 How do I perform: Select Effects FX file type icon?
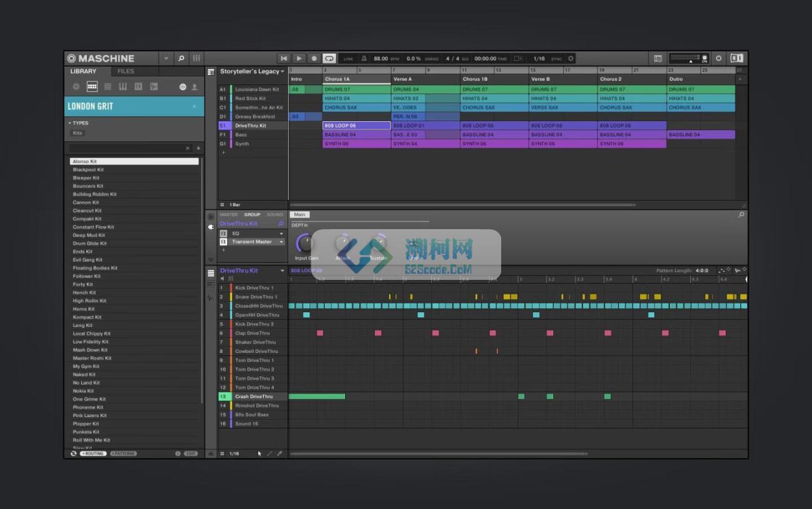[x=138, y=86]
